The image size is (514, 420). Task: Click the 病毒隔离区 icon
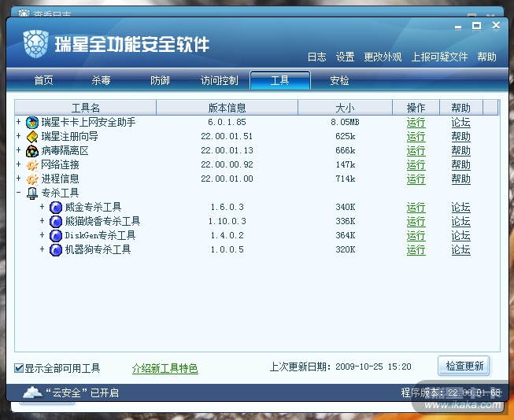point(32,151)
